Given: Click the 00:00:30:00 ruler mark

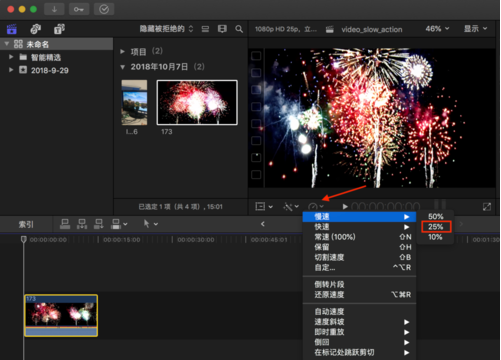Looking at the screenshot, I should point(196,240).
